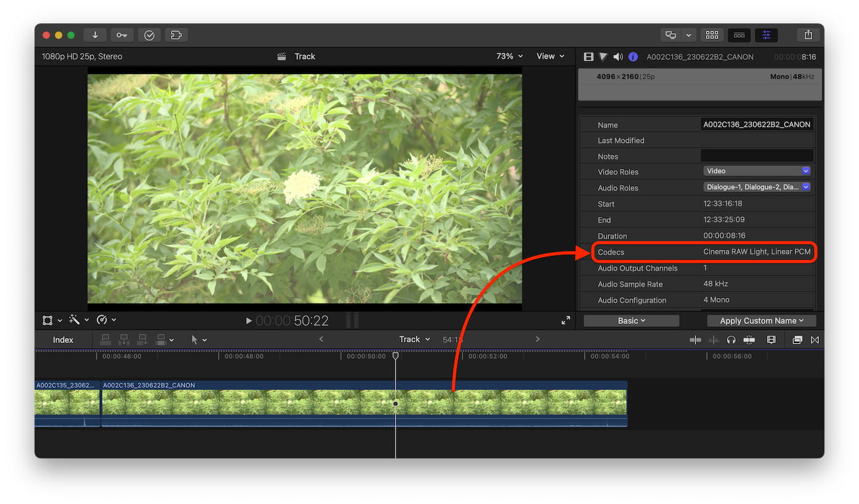Expand the workspace layout dropdown arrow

689,35
